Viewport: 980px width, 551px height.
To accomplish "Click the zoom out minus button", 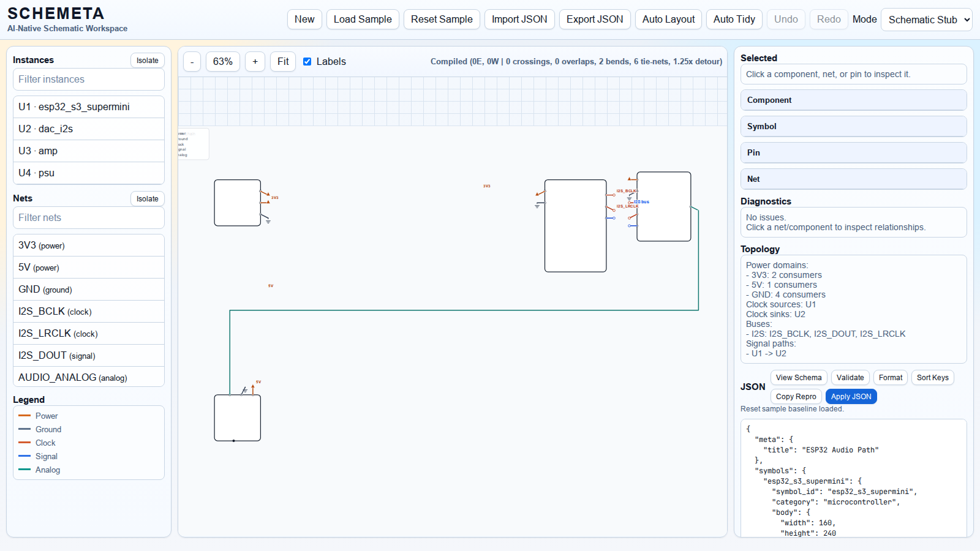I will 192,62.
